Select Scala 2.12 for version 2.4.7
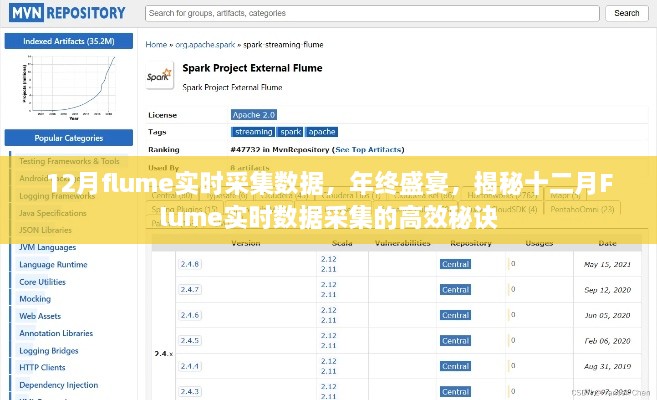657x400 pixels. (329, 285)
